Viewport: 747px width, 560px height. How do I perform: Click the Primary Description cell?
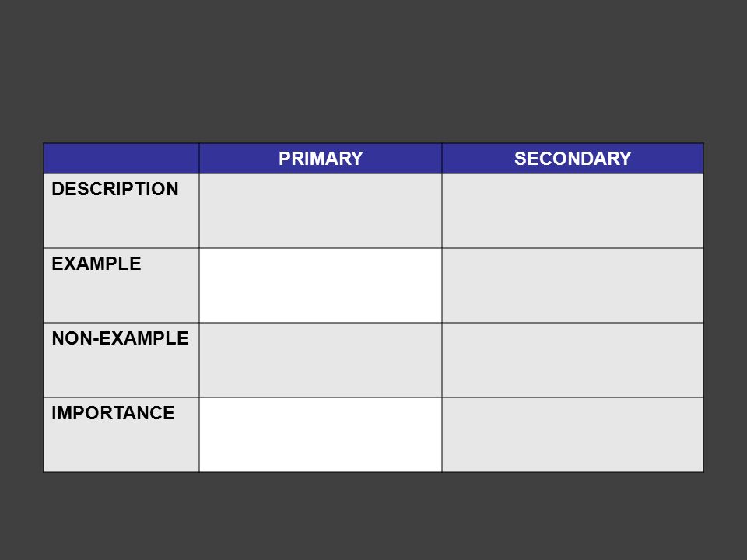pyautogui.click(x=320, y=211)
